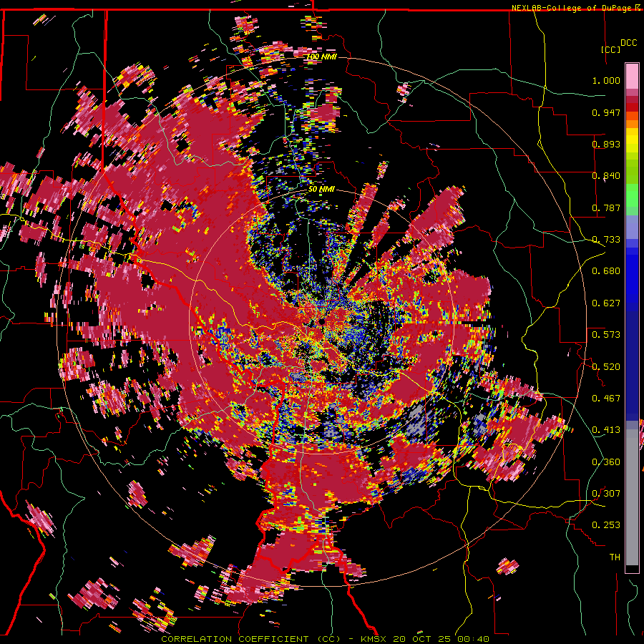Click the DCC label above the color scale

(629, 43)
